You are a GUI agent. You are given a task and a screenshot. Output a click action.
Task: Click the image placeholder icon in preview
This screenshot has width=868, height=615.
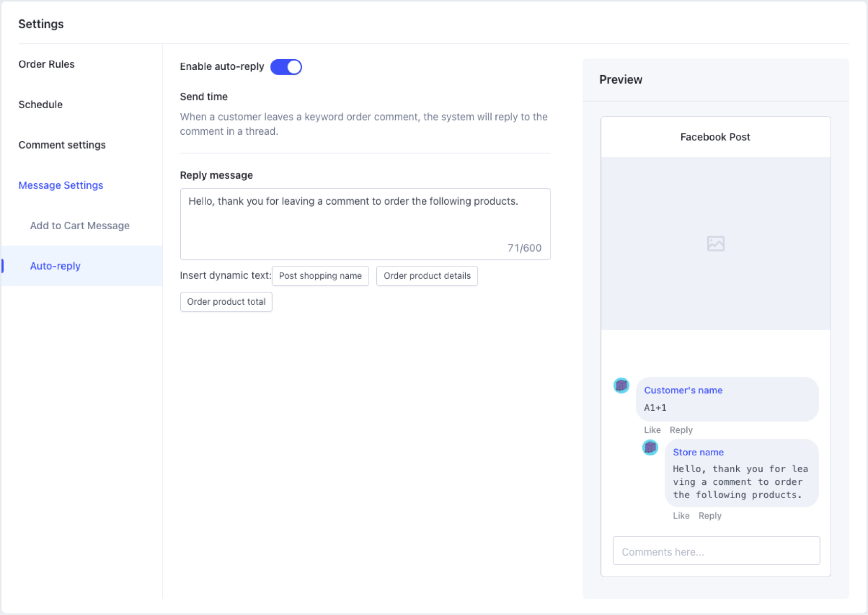point(715,243)
